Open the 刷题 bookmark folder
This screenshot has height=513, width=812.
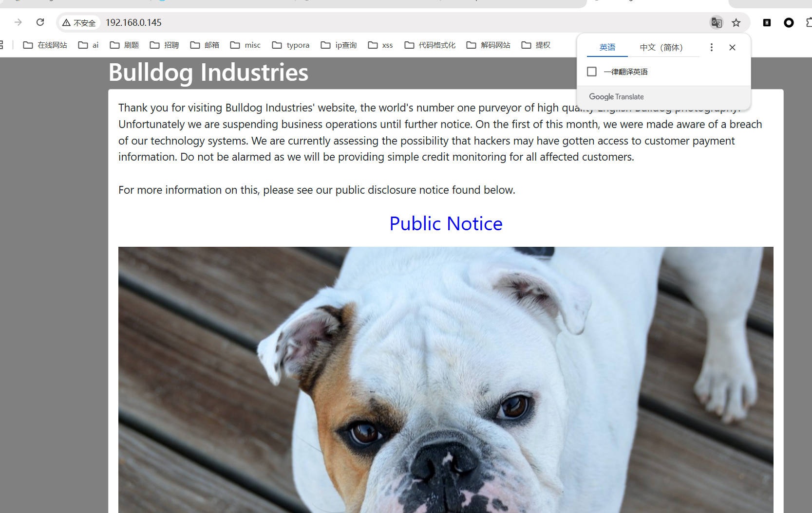pos(124,45)
